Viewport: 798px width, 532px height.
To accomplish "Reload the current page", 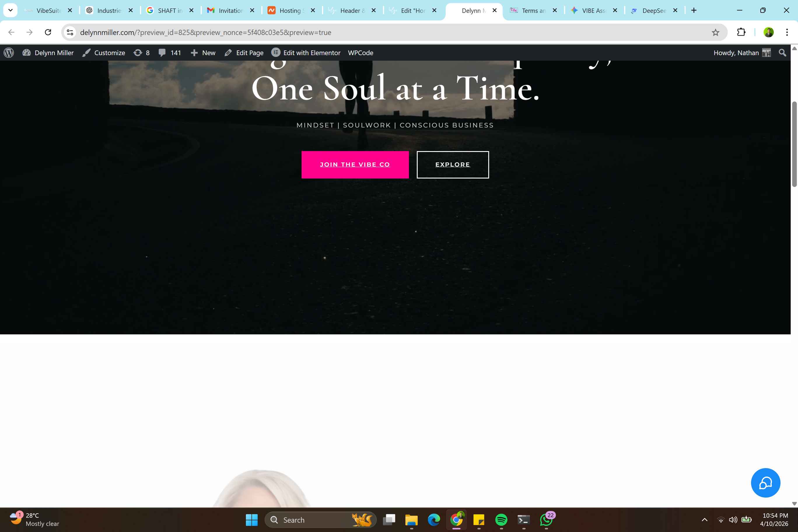I will (x=48, y=32).
